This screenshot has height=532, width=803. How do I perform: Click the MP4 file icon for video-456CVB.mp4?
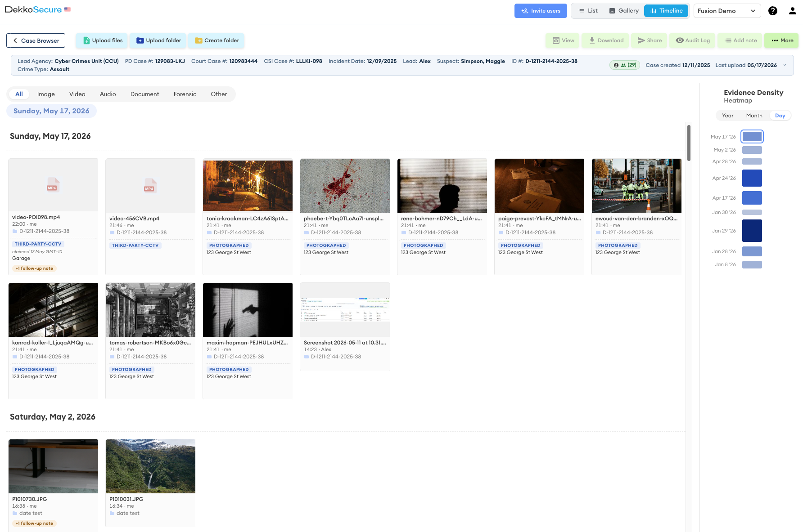tap(150, 185)
